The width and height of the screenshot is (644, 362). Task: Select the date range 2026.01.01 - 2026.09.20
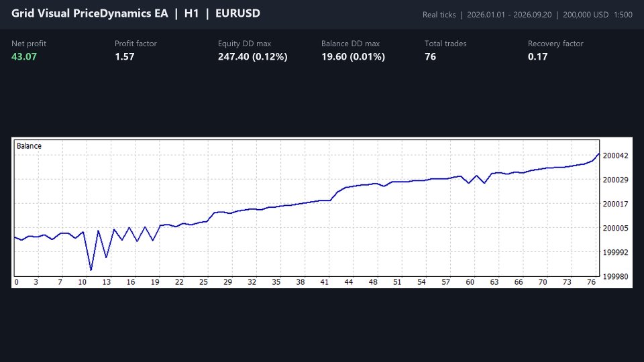[509, 15]
